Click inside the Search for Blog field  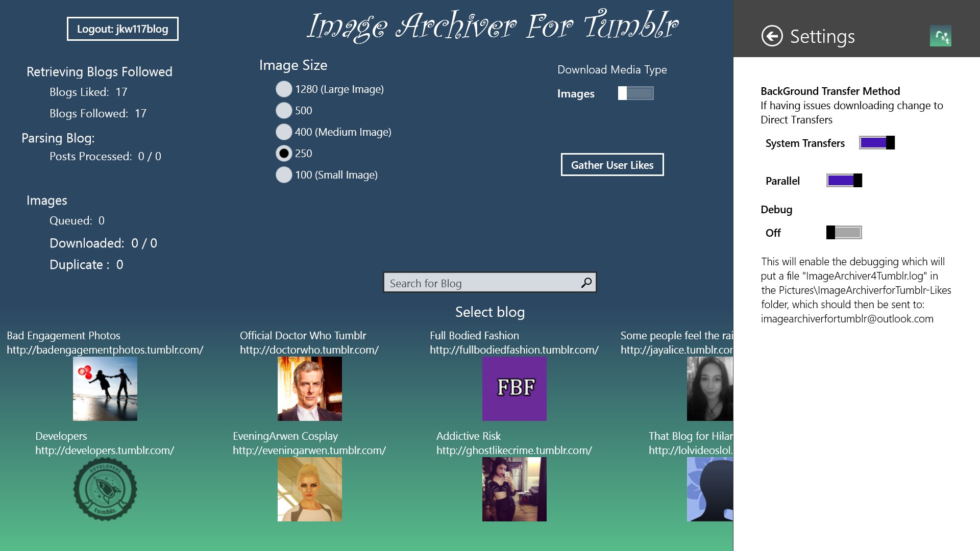(x=480, y=283)
